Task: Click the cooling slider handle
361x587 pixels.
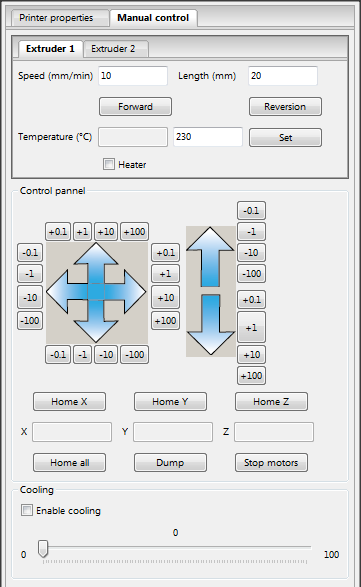Action: (43, 548)
